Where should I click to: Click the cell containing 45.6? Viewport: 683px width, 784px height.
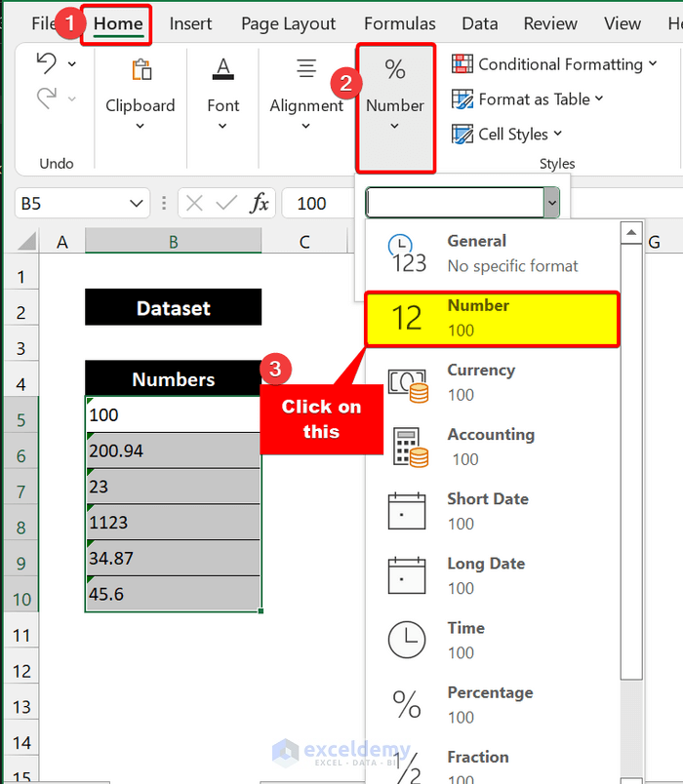click(173, 594)
